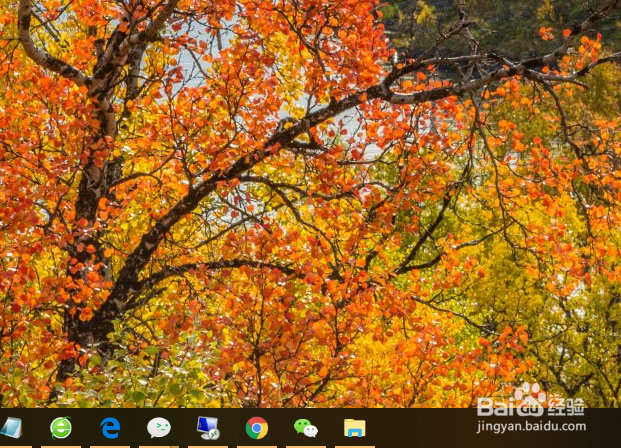Open Microsoft Edge from the taskbar
621x448 pixels.
tap(110, 428)
